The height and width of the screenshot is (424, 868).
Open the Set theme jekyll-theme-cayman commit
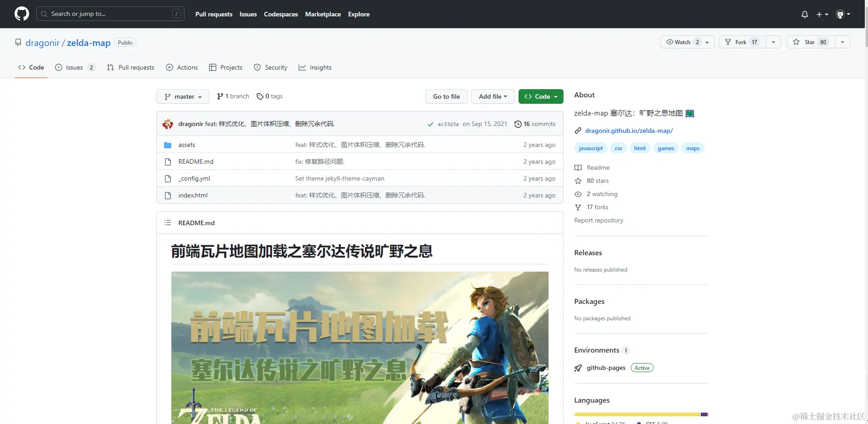click(x=339, y=178)
